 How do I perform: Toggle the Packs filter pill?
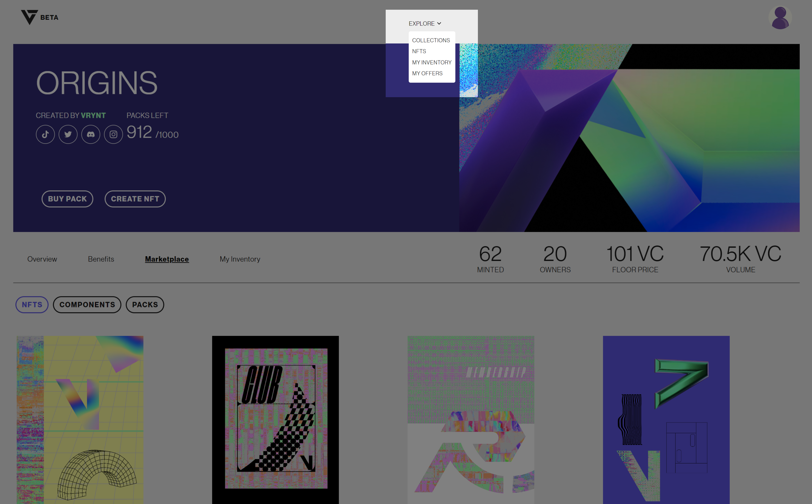pyautogui.click(x=145, y=305)
